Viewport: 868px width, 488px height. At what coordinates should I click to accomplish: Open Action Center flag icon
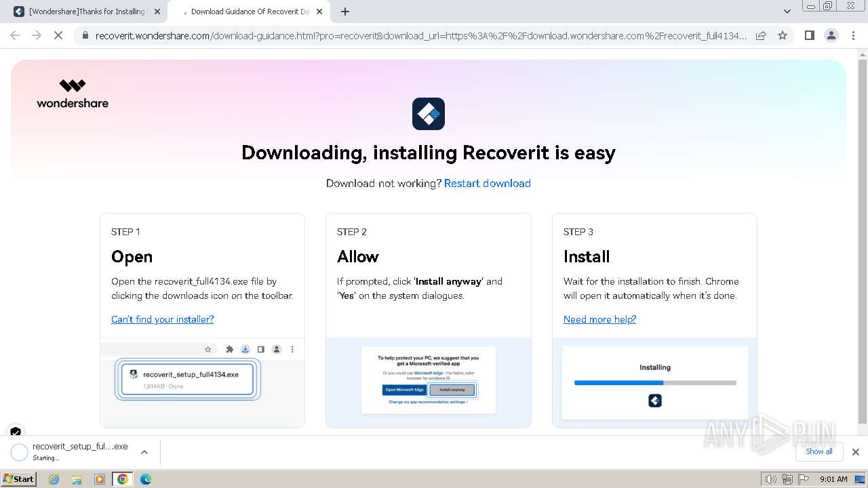(x=803, y=479)
